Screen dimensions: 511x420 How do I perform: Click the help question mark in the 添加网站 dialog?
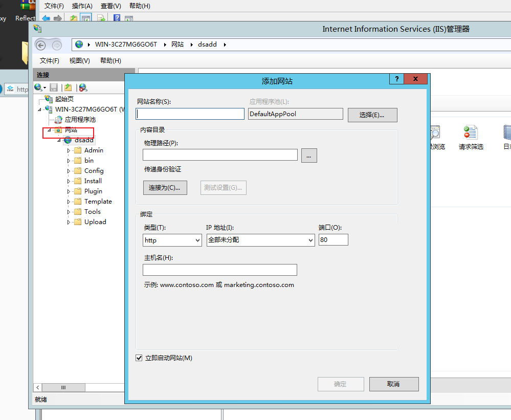click(x=396, y=79)
